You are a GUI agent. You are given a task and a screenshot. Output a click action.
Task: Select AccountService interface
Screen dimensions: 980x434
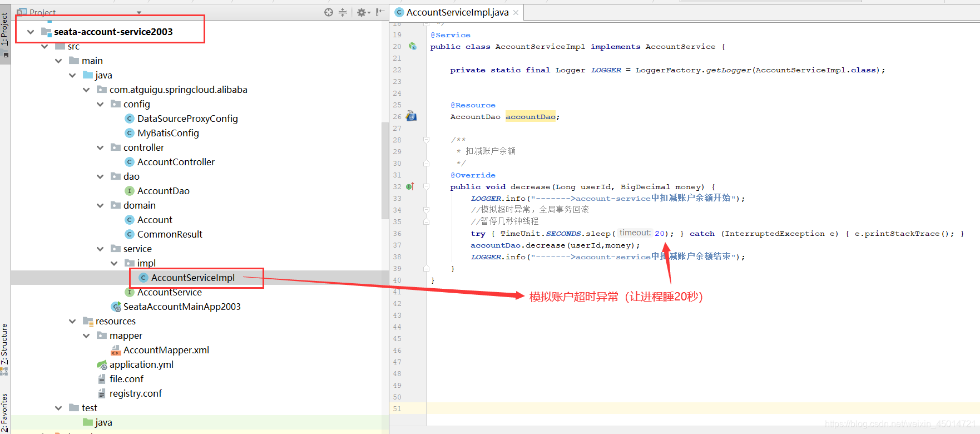point(170,292)
